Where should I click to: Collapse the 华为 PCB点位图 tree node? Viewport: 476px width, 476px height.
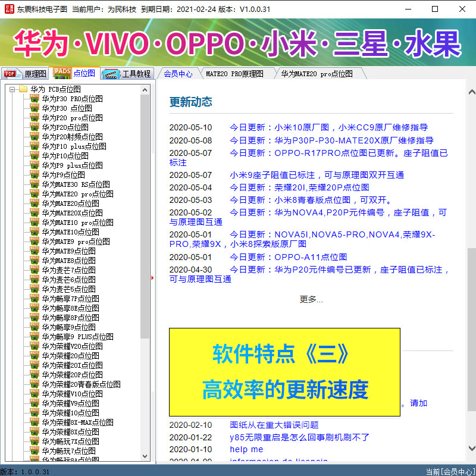pos(12,89)
